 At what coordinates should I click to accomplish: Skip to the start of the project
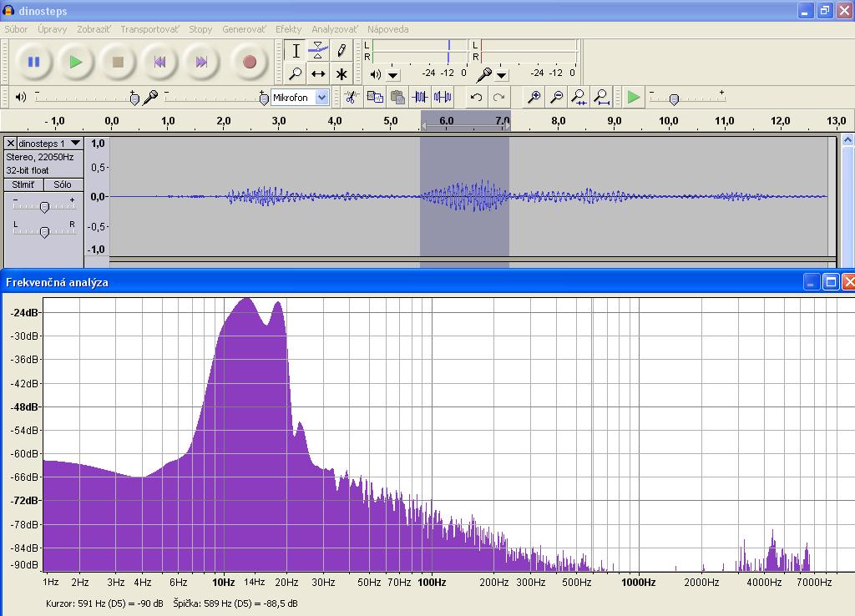[x=159, y=62]
